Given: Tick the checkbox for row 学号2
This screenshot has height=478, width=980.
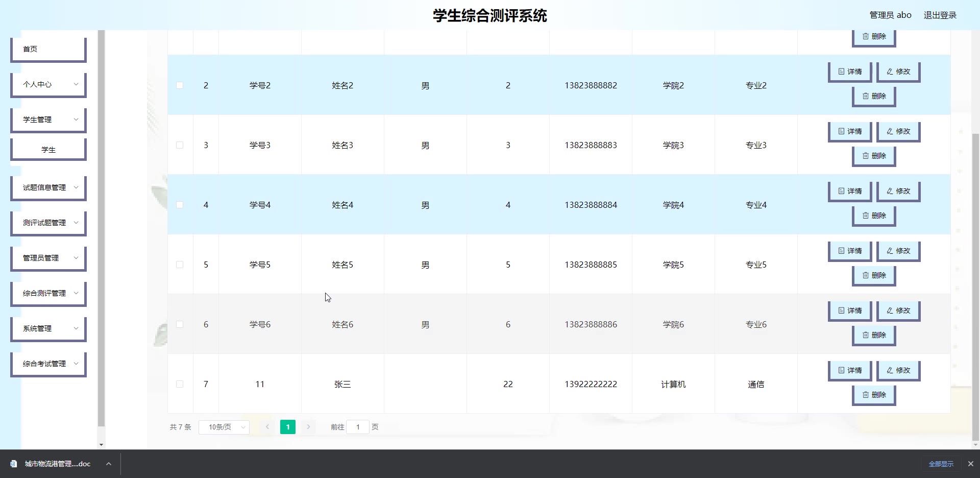Looking at the screenshot, I should coord(180,85).
